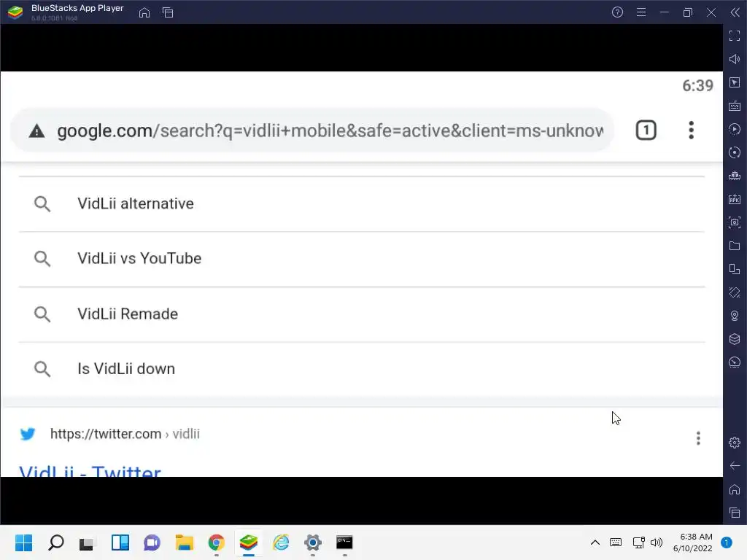Open the network icon in system tray
Screen dimensions: 747x560
638,542
